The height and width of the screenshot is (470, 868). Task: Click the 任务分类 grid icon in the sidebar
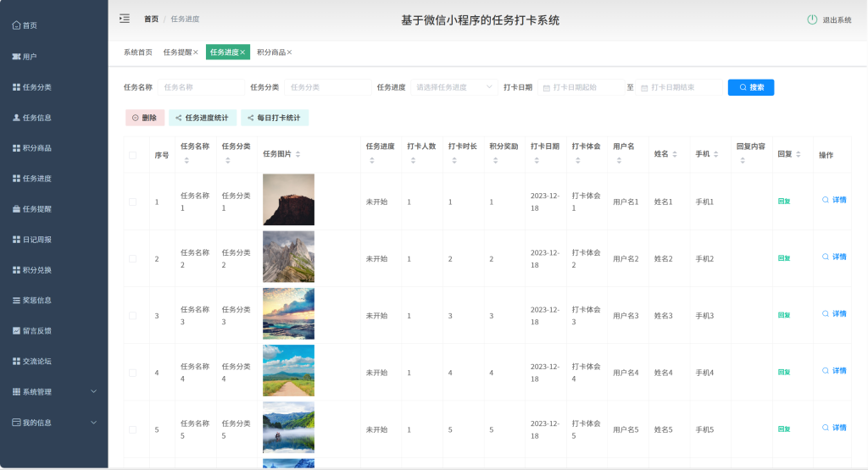[x=17, y=87]
